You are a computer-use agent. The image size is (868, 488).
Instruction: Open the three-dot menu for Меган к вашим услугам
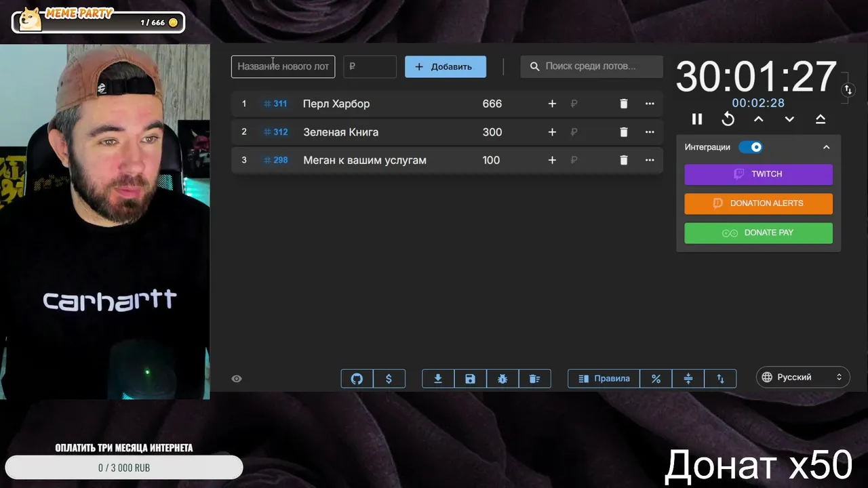(650, 160)
